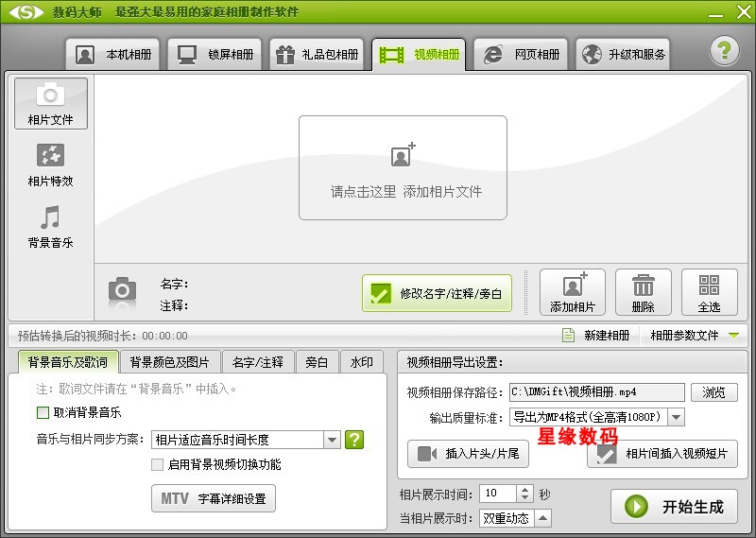
Task: Open the 旁白 settings tab
Action: [317, 362]
